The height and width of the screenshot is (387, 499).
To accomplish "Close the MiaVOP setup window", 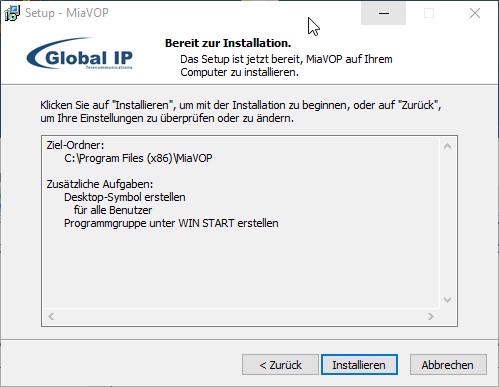I will 475,13.
